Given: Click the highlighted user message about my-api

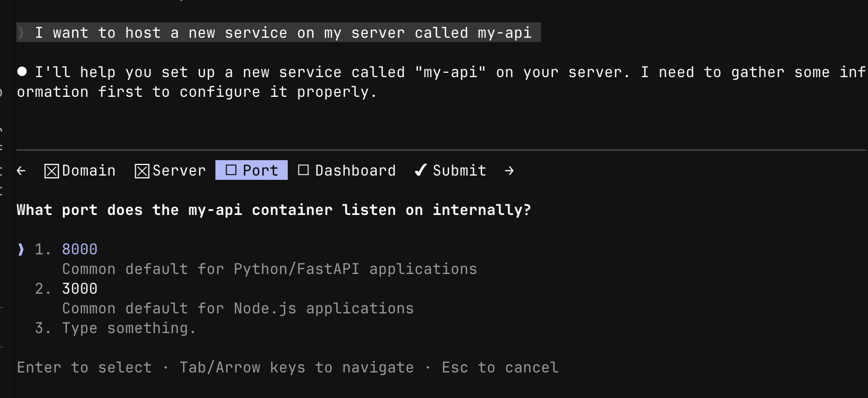Looking at the screenshot, I should pos(283,33).
